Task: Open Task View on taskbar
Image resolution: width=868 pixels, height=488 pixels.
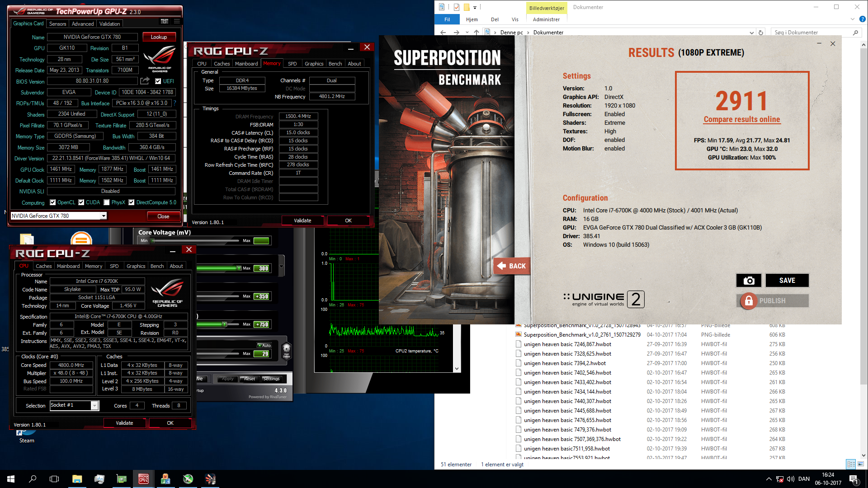Action: point(54,479)
